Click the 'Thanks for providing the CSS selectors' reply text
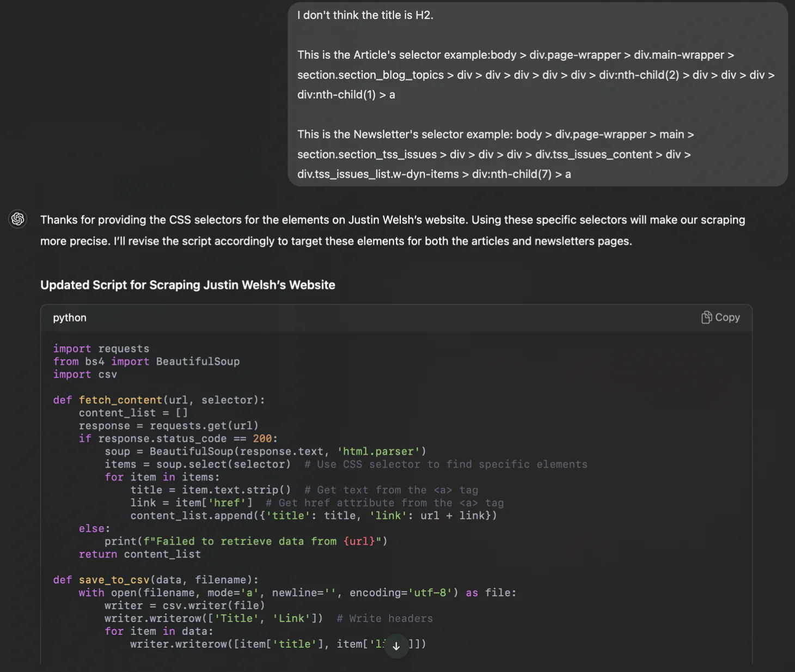Screen dimensions: 795x672 [393, 220]
